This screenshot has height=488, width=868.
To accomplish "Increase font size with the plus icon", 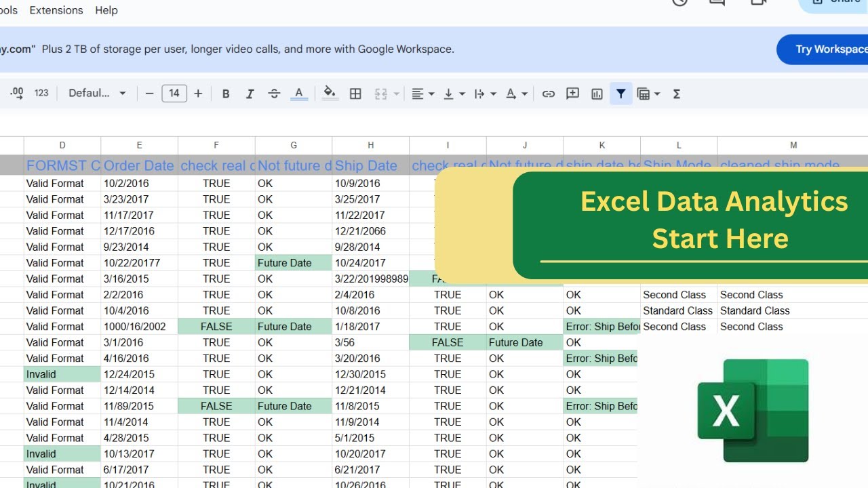I will coord(198,94).
